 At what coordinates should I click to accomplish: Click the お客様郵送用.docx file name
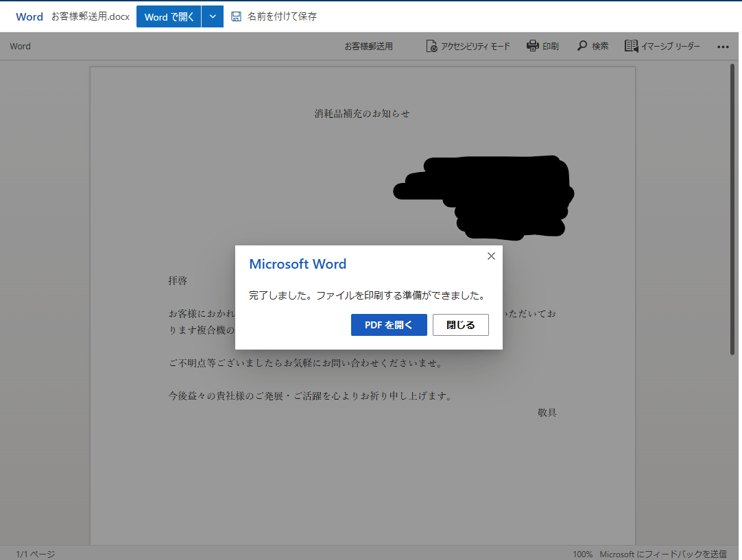(91, 16)
